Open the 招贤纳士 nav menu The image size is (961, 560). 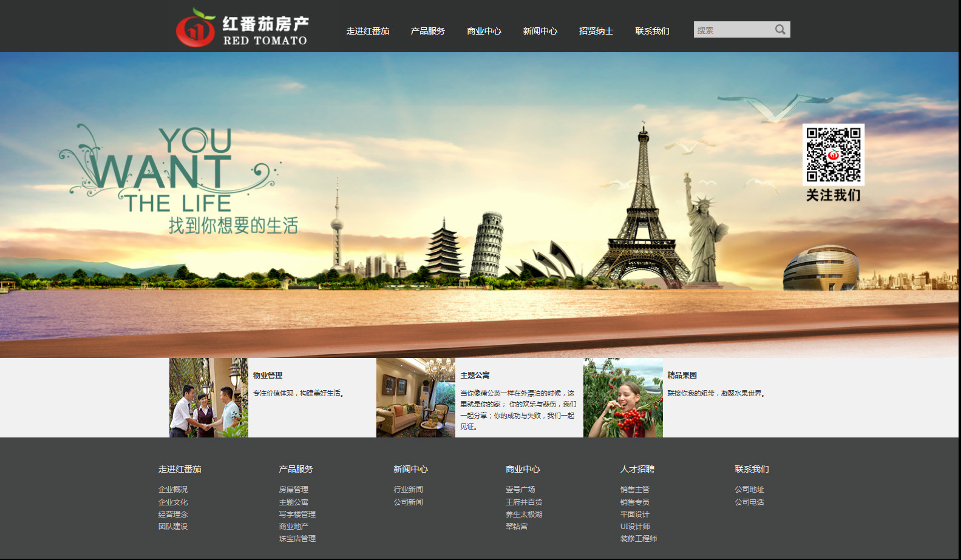tap(596, 31)
